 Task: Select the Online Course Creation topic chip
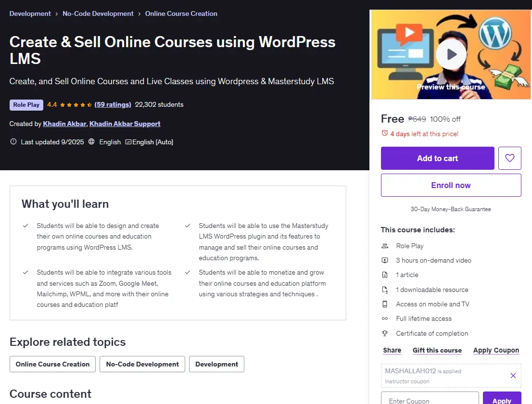coord(52,364)
